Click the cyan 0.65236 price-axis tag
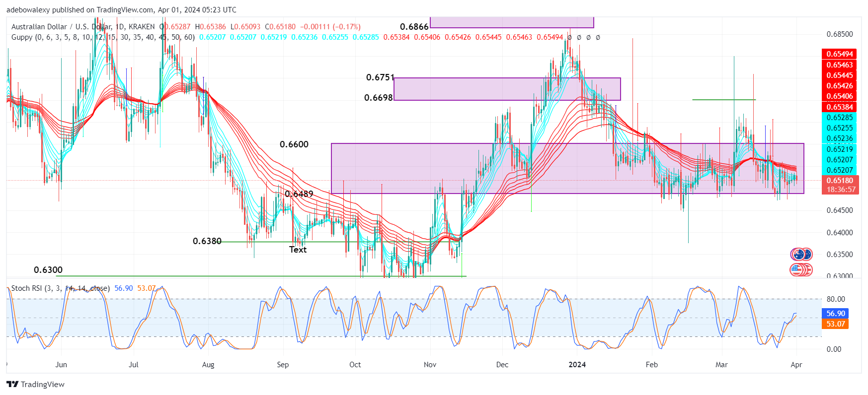This screenshot has width=868, height=395. pos(840,138)
